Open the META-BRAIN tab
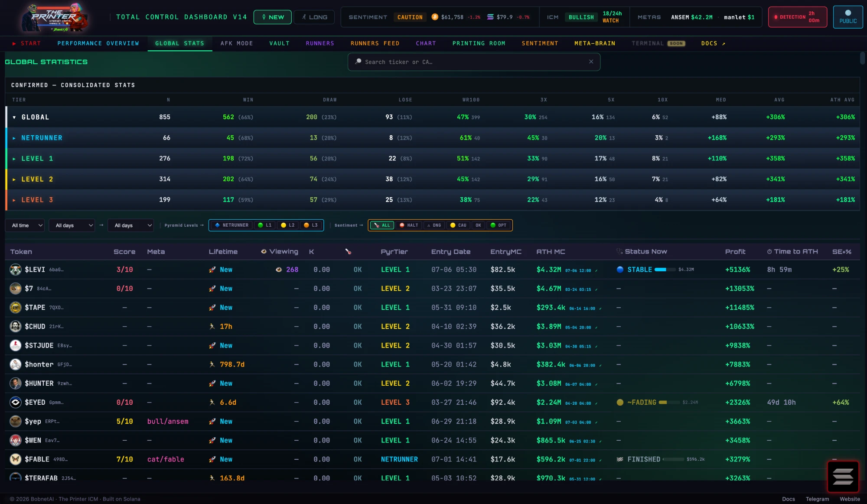 (x=595, y=43)
